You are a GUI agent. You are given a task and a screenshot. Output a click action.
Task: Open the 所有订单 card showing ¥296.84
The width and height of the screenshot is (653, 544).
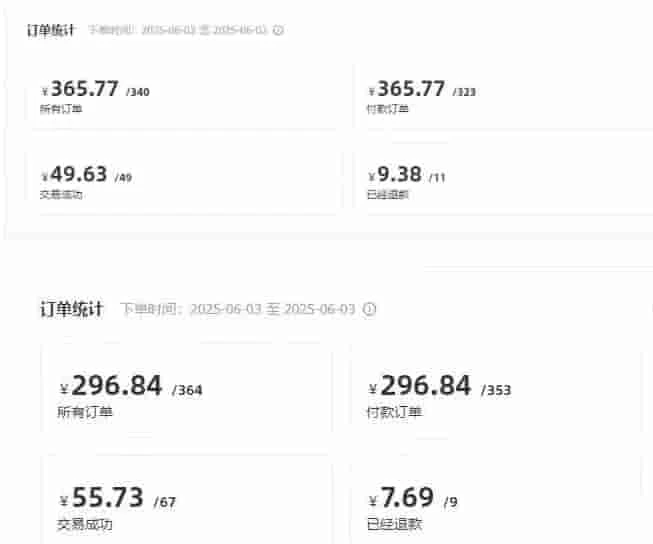coord(187,392)
